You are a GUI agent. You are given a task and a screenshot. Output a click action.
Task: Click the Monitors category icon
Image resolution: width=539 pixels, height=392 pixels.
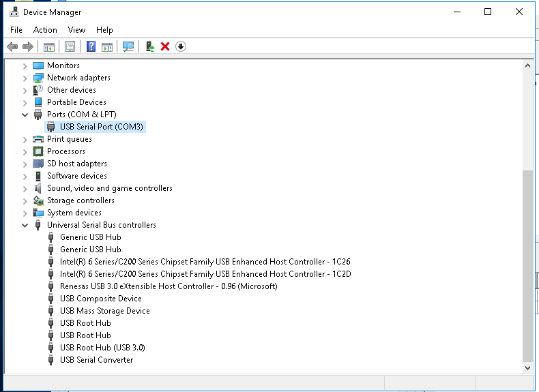coord(38,65)
